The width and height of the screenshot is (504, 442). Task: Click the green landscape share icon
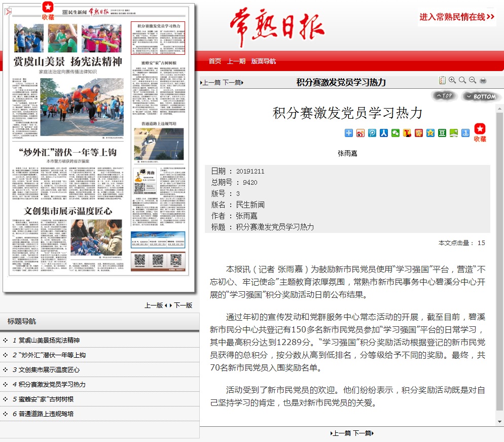point(453,133)
